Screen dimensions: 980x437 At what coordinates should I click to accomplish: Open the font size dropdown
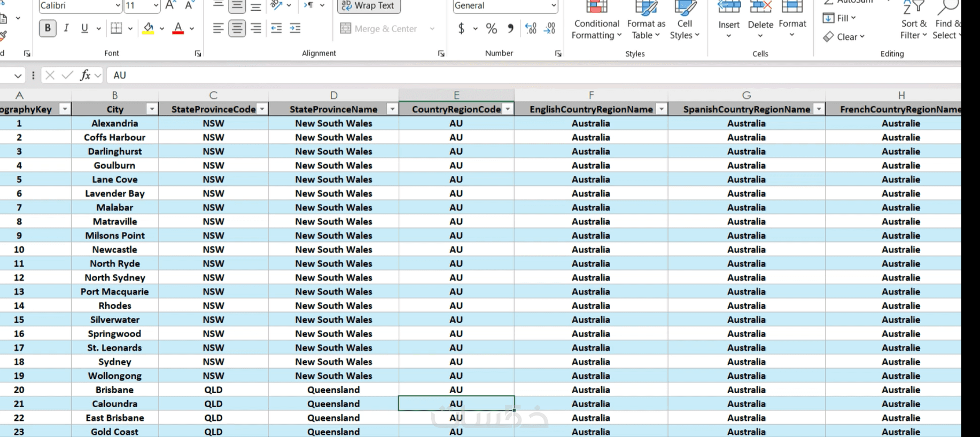coord(156,6)
